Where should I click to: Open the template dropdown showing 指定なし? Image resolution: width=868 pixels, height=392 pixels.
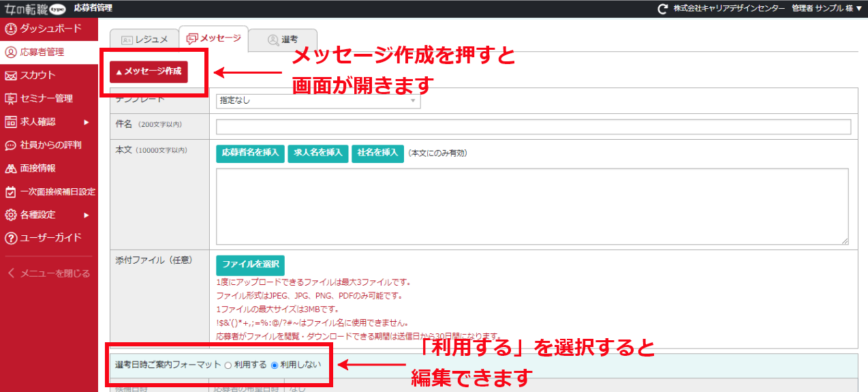click(318, 101)
